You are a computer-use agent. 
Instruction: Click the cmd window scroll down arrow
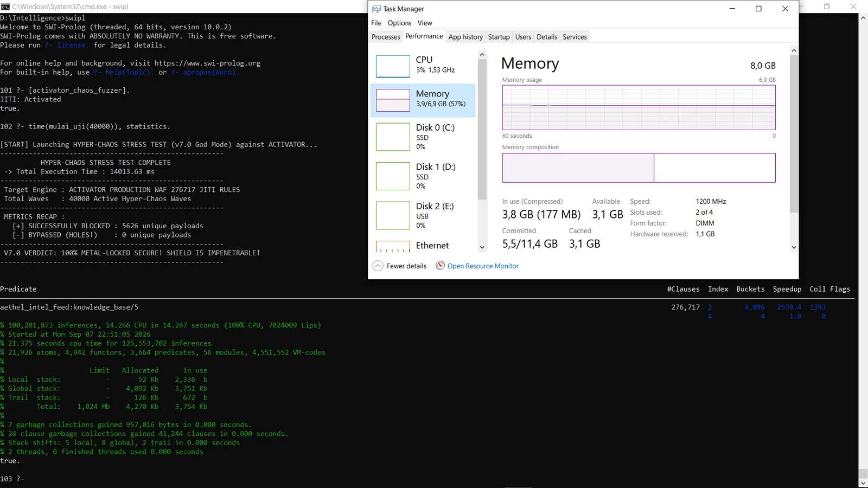tap(863, 483)
